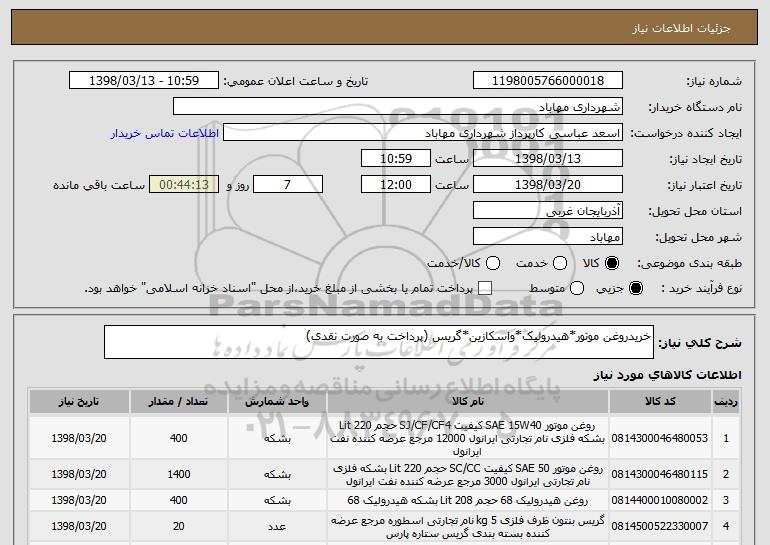
Task: Click the گریس بنتون item name
Action: coord(468,526)
